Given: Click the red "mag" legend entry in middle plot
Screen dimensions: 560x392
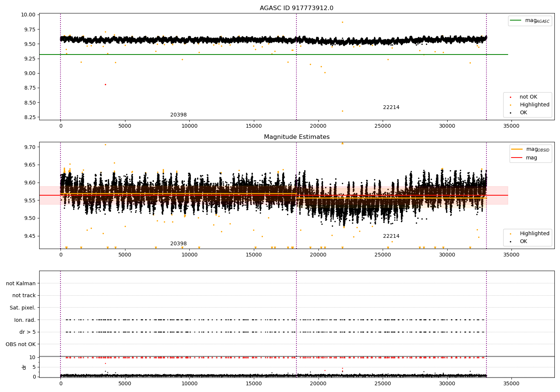Looking at the screenshot, I should (525, 158).
